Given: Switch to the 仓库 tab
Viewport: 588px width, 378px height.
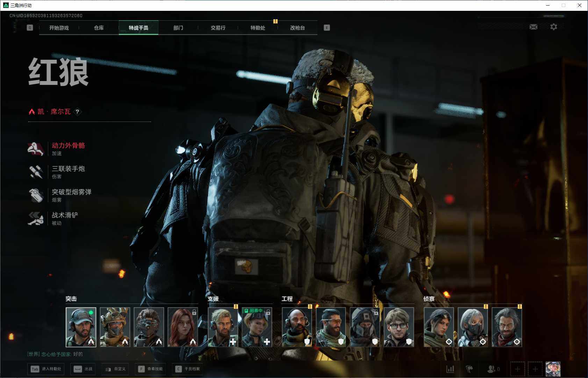Looking at the screenshot, I should click(99, 28).
